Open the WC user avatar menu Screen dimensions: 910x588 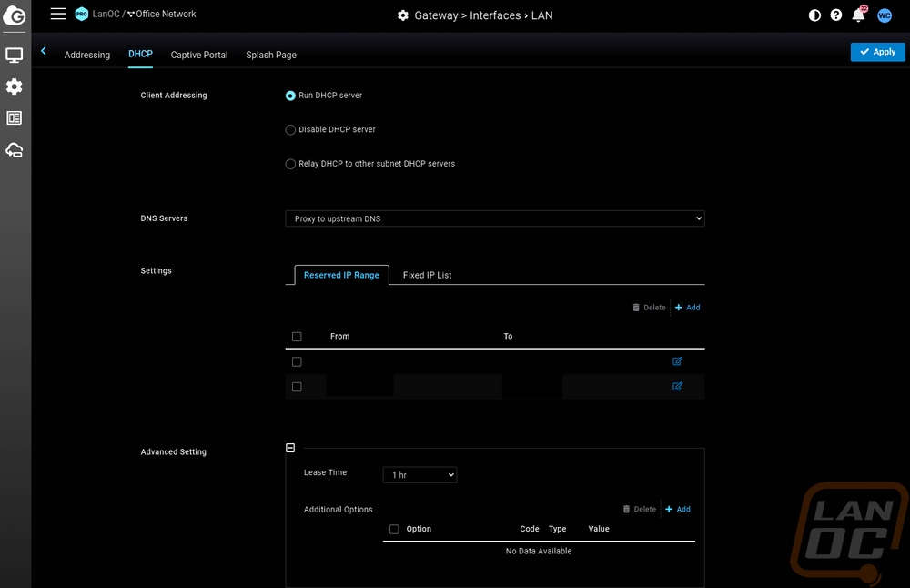[x=885, y=15]
